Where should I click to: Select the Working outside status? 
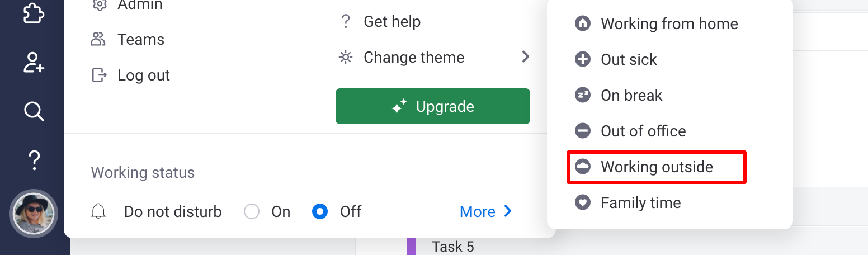coord(657,167)
